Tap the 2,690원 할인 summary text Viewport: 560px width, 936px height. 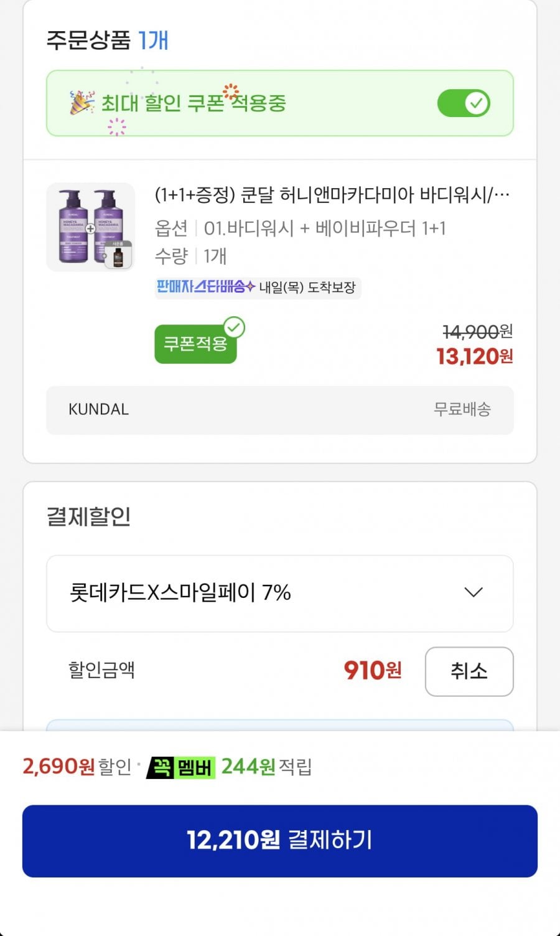pos(77,767)
